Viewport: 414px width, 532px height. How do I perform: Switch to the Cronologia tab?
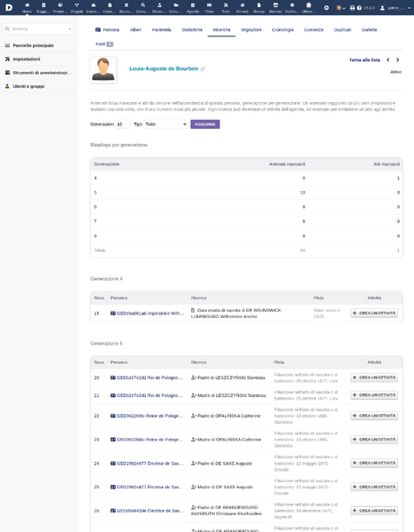[x=283, y=30]
